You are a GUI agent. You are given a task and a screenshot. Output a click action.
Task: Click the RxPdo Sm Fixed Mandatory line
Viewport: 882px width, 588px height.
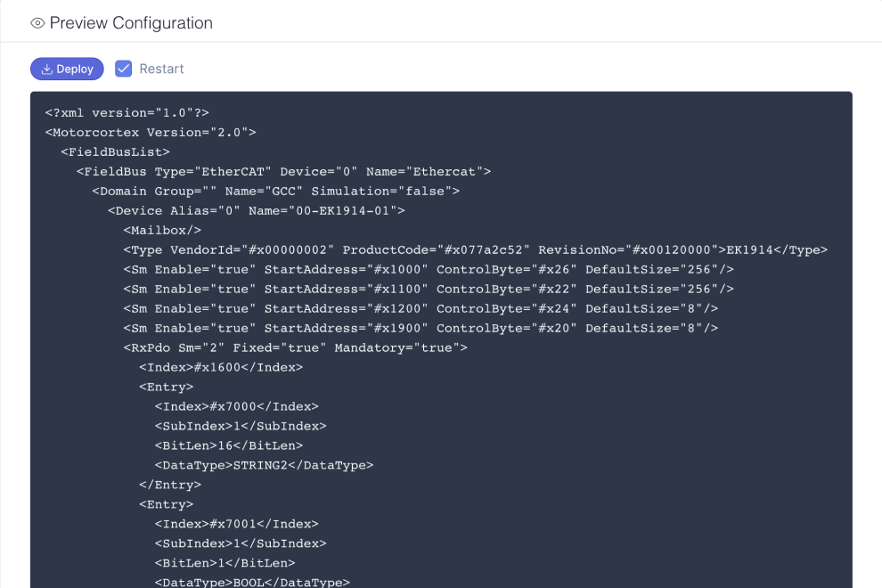pyautogui.click(x=295, y=347)
